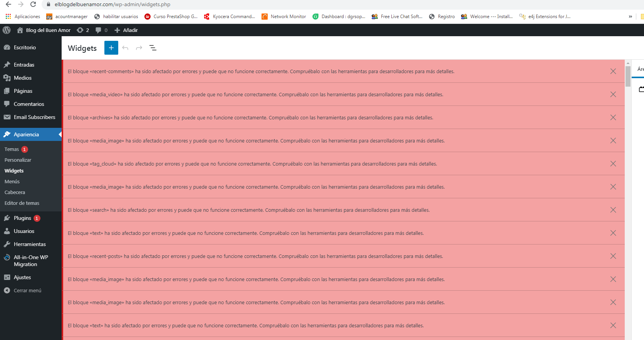Open Cabecera submenu item

tap(15, 192)
